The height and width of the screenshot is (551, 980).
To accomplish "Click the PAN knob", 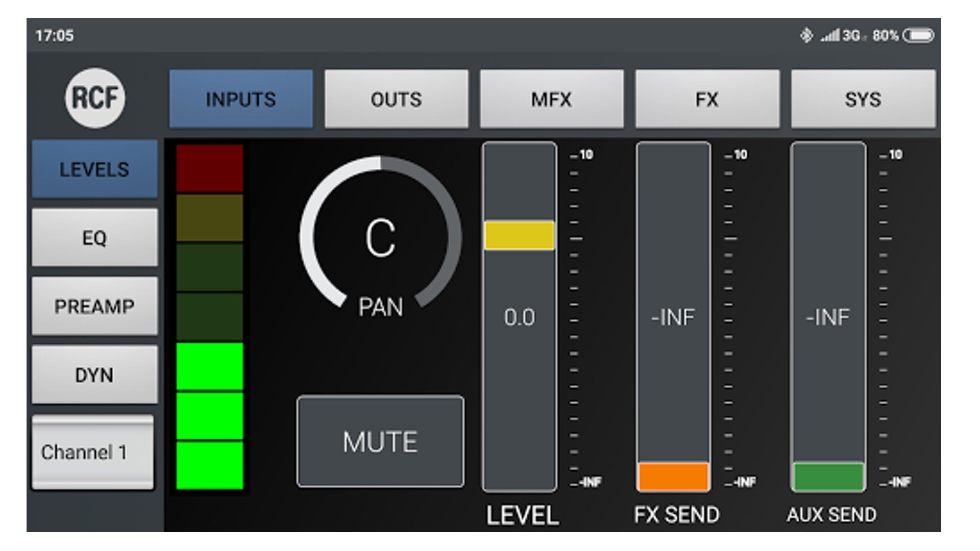I will [380, 236].
